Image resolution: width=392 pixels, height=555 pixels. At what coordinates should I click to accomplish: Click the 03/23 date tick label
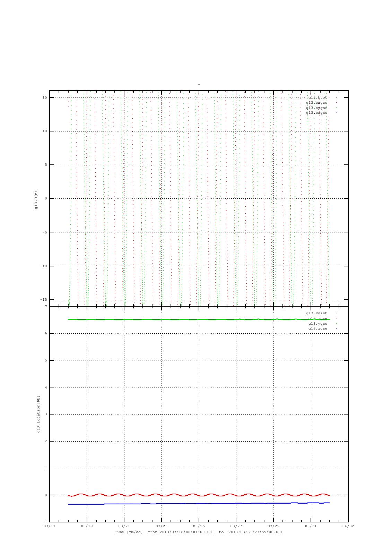point(162,526)
